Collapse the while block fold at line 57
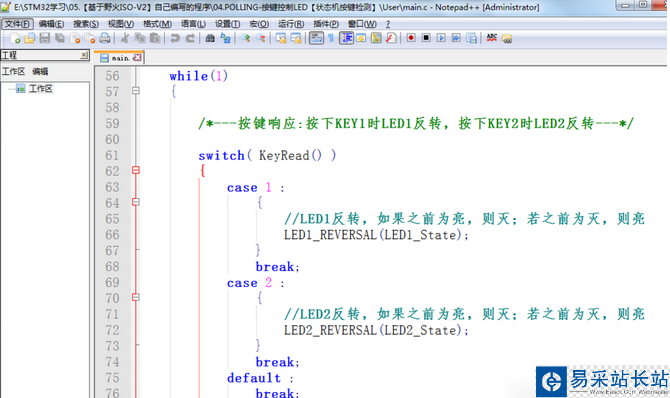The image size is (670, 398). tap(135, 91)
